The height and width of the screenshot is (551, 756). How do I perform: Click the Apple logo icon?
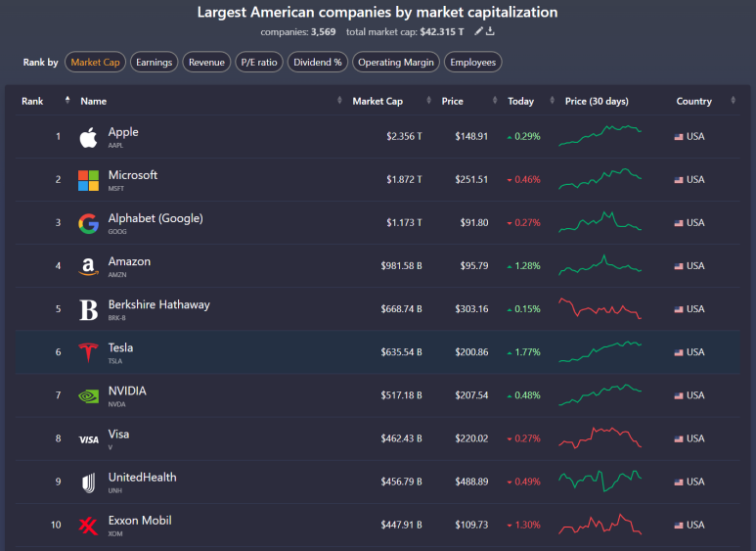(x=88, y=138)
